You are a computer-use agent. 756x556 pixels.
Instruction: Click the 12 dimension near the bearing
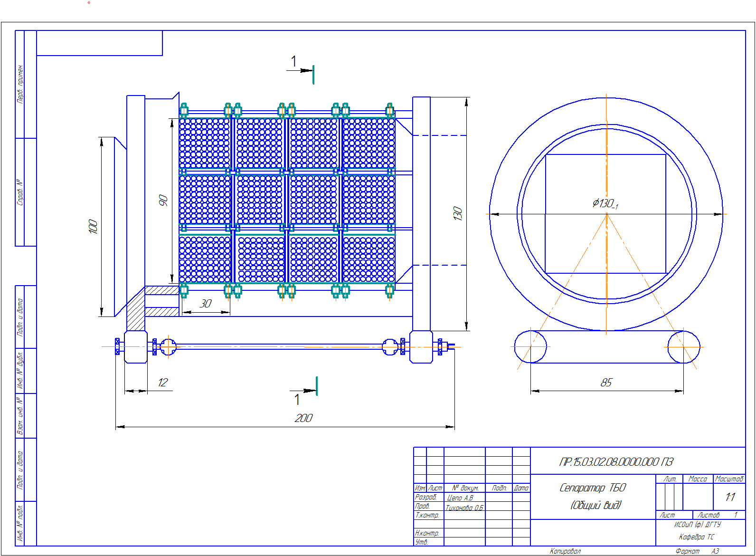coord(162,383)
